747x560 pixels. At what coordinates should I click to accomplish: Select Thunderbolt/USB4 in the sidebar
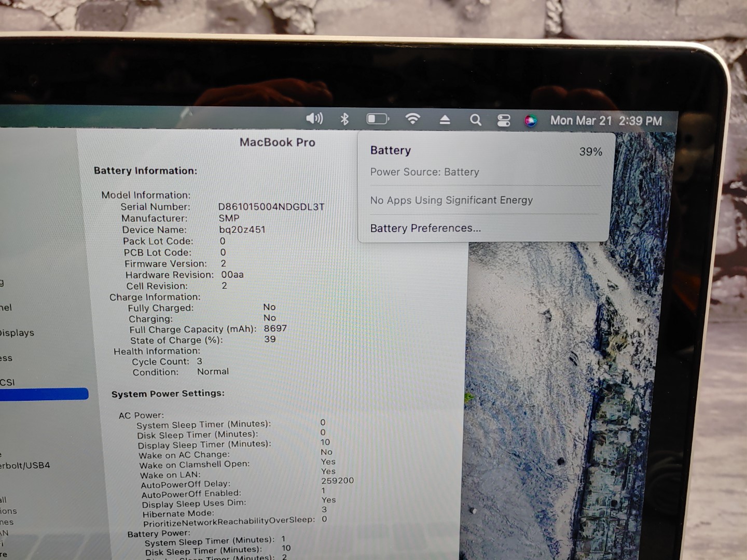coord(25,465)
